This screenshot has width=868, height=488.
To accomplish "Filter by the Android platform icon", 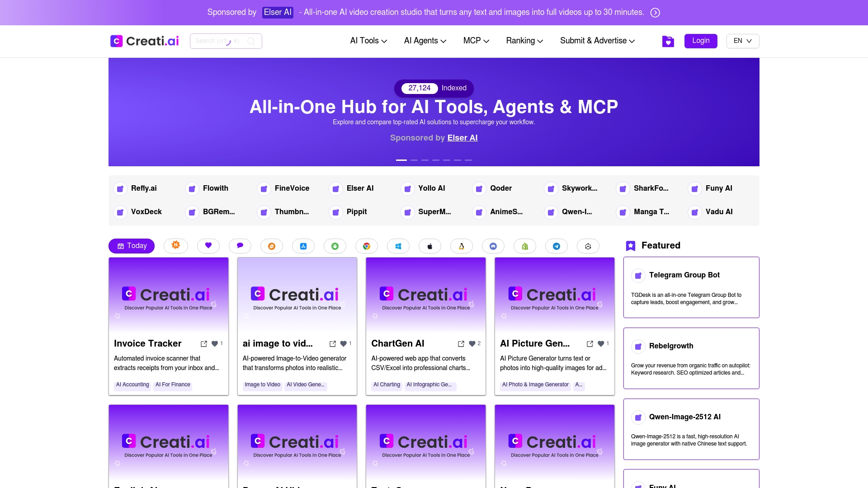I will (335, 246).
